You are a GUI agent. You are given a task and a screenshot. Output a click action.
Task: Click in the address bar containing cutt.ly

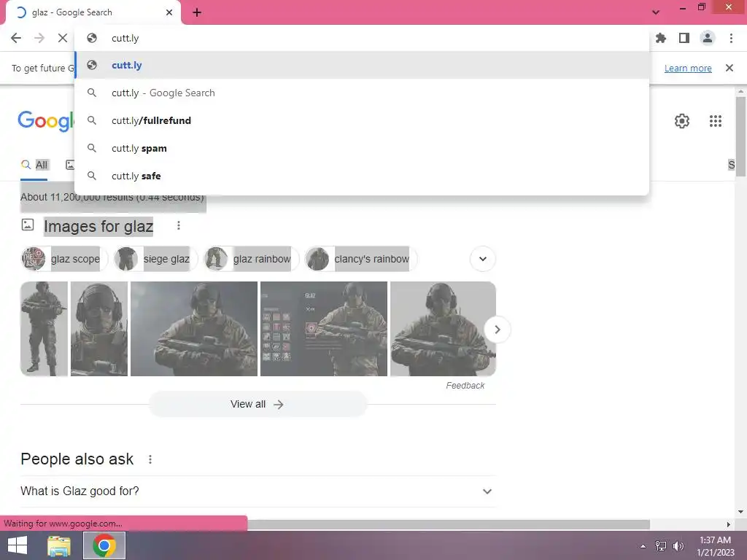[x=362, y=38]
